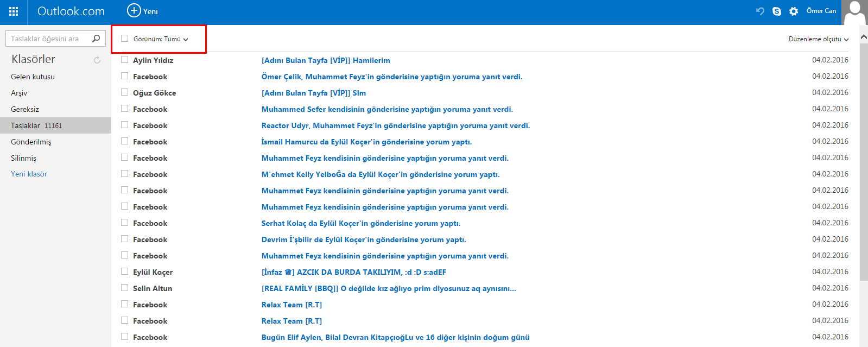Refresh folders with the Klasörler reload icon
The width and height of the screenshot is (868, 347).
point(97,60)
